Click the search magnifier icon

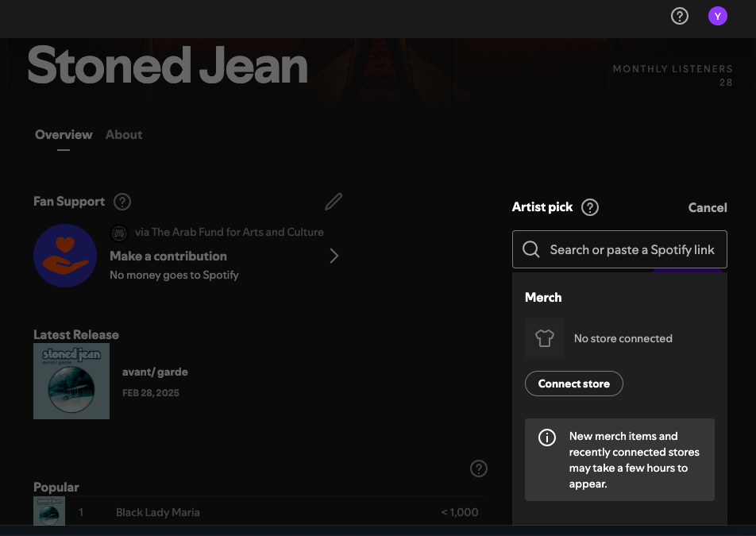point(530,249)
